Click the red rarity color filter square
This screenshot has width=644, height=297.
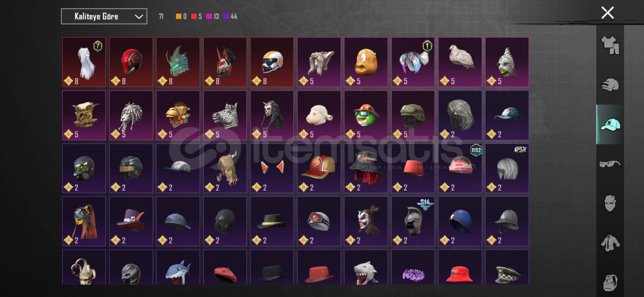(194, 16)
